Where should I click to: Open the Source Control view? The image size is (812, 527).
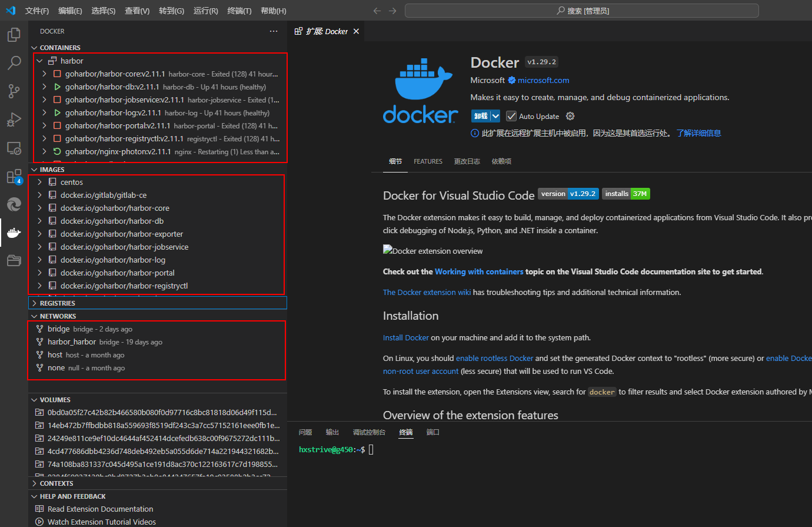click(x=14, y=91)
